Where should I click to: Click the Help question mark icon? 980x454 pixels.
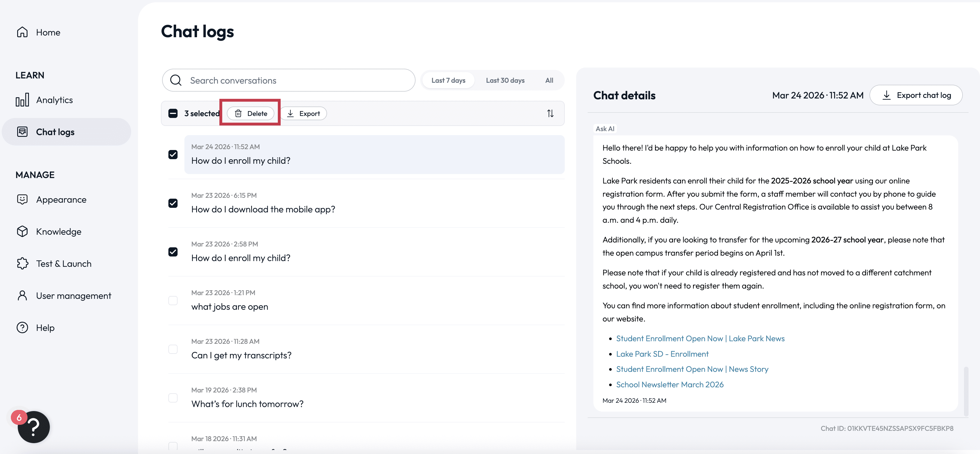[x=22, y=327]
